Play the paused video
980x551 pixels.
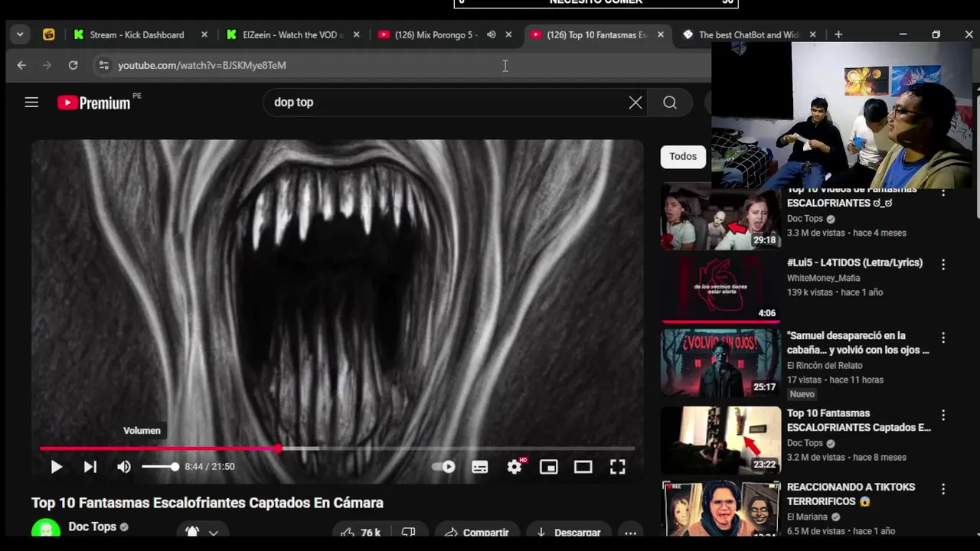56,467
